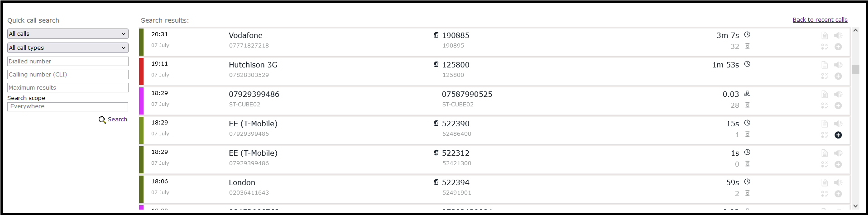
Task: Expand the All call types dropdown
Action: pos(68,48)
